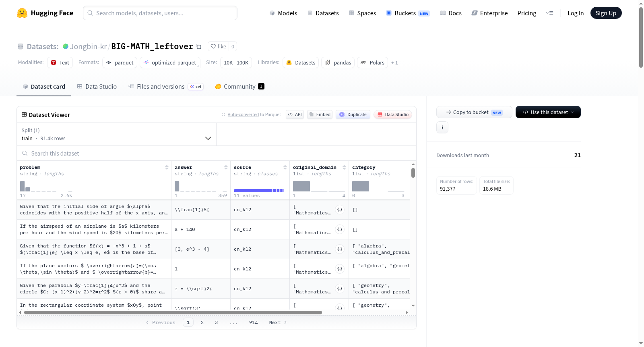Sort the source column
644x347 pixels.
[285, 167]
